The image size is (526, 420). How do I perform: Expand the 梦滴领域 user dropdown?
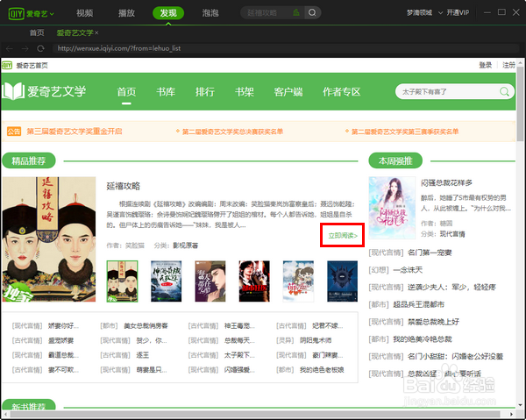pos(440,13)
